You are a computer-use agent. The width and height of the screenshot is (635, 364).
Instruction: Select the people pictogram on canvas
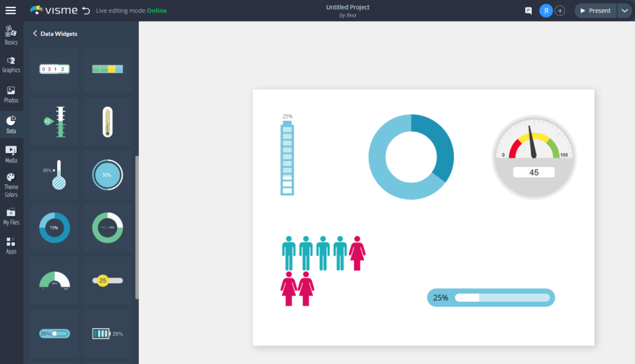pyautogui.click(x=322, y=270)
